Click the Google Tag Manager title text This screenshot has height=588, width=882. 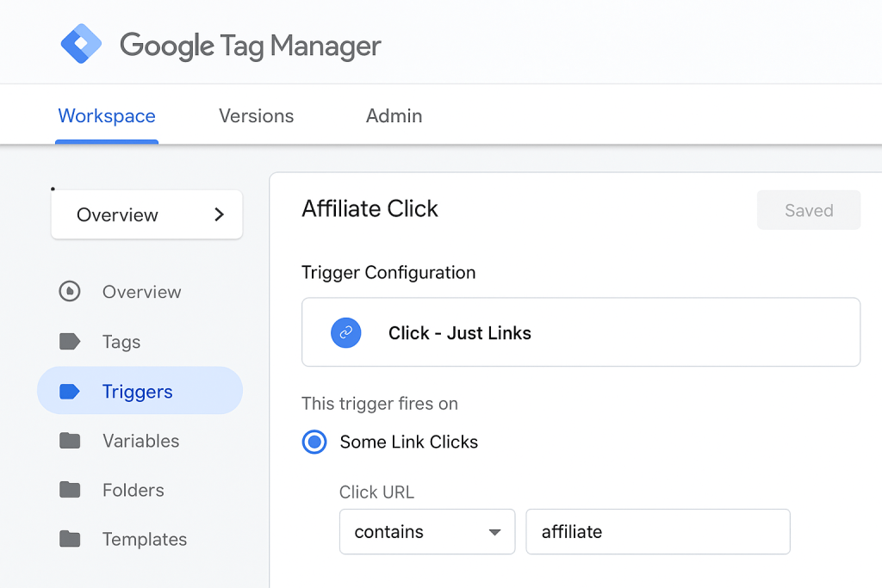coord(251,46)
